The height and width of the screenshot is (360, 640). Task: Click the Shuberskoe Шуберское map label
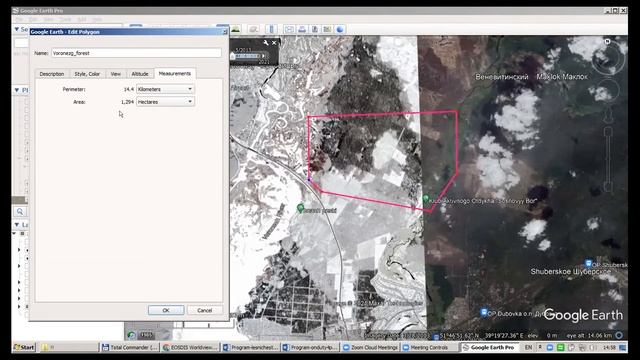click(571, 271)
